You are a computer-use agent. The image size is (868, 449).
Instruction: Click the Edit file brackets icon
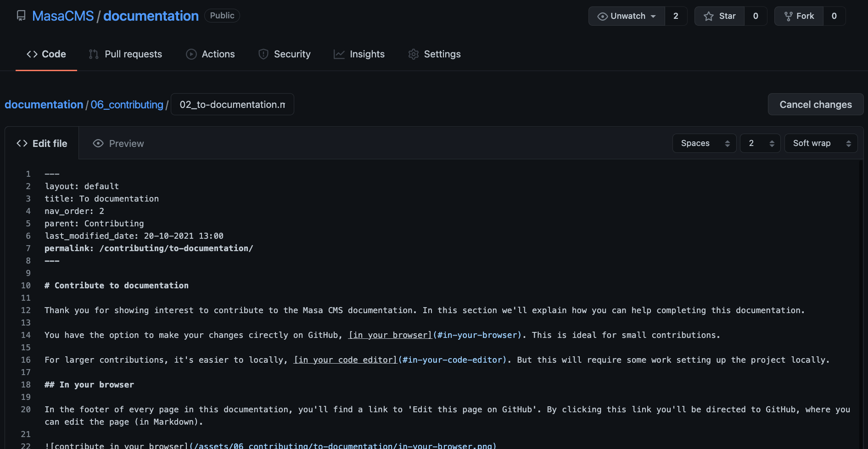[22, 144]
